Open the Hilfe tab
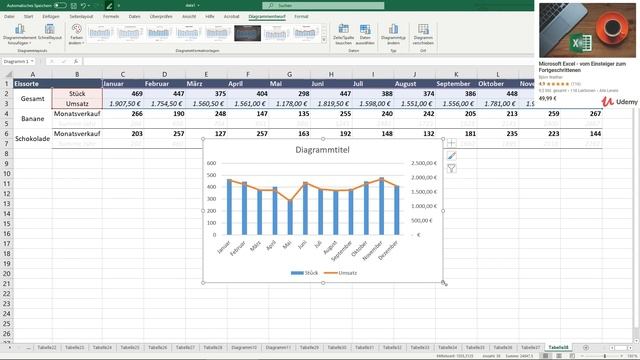The width and height of the screenshot is (640, 360). (x=210, y=16)
